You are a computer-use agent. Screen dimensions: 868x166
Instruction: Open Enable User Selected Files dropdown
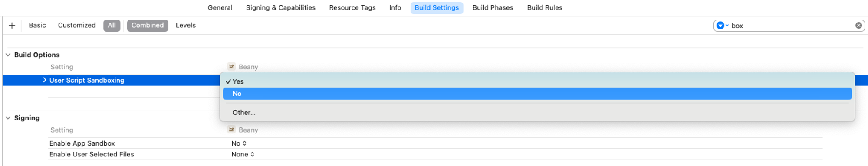[243, 154]
